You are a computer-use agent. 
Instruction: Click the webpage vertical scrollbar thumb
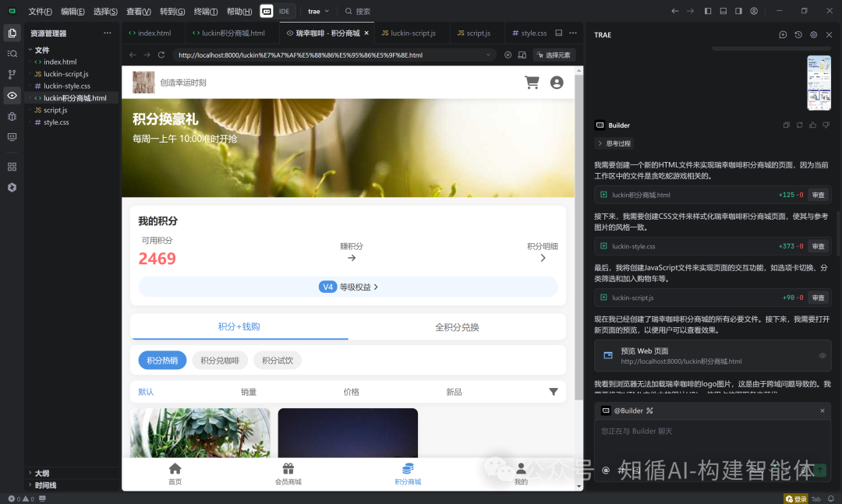[578, 236]
